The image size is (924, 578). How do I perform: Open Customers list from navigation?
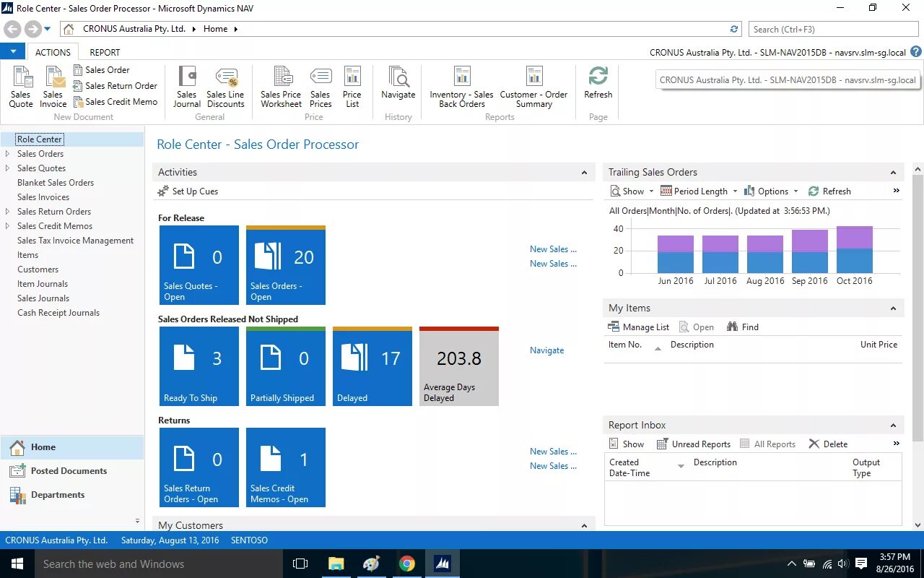[38, 269]
